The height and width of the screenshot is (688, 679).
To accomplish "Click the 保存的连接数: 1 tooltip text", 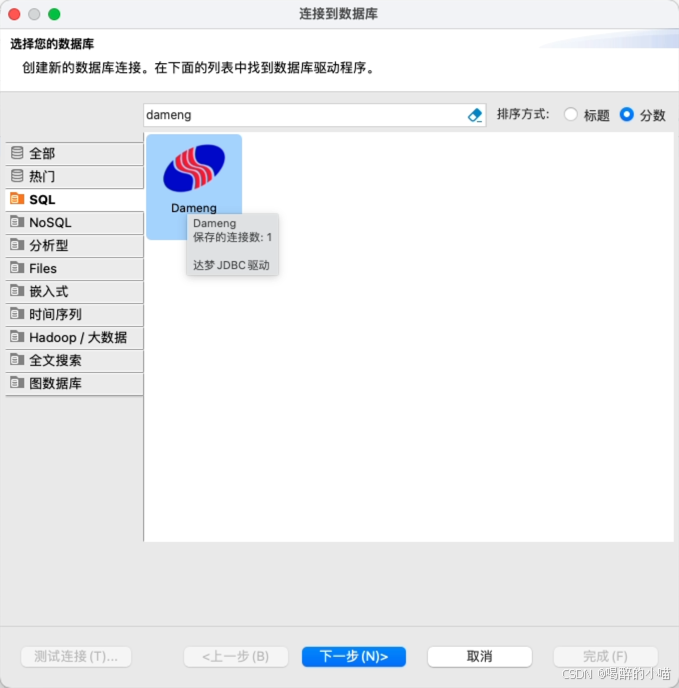I will [232, 237].
